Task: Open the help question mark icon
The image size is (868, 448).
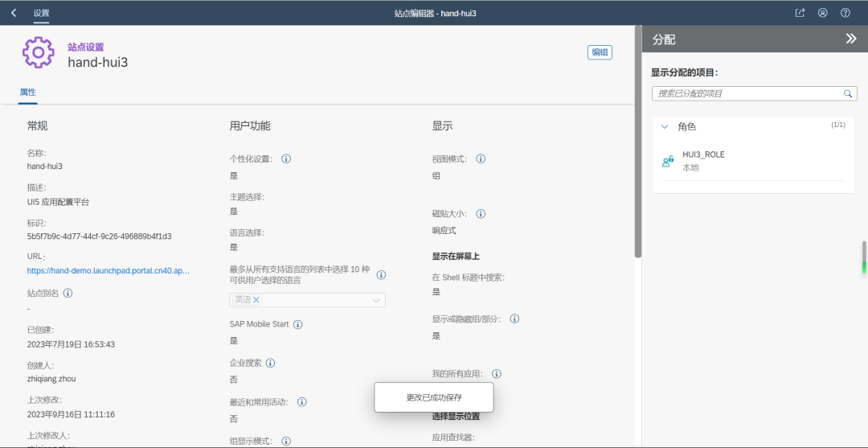Action: click(x=845, y=13)
